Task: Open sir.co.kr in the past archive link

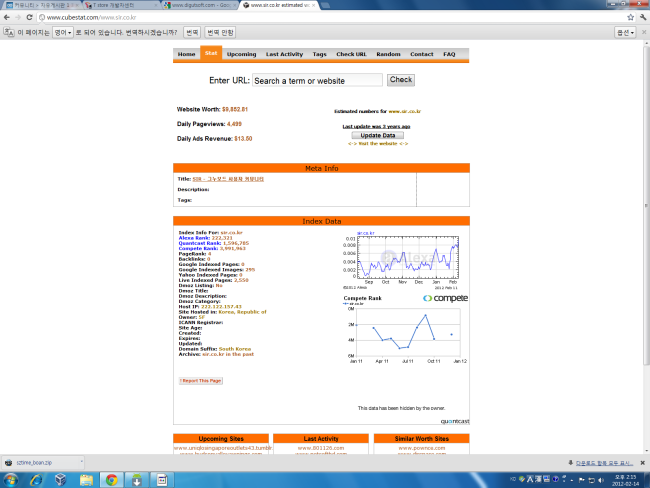Action: [228, 354]
